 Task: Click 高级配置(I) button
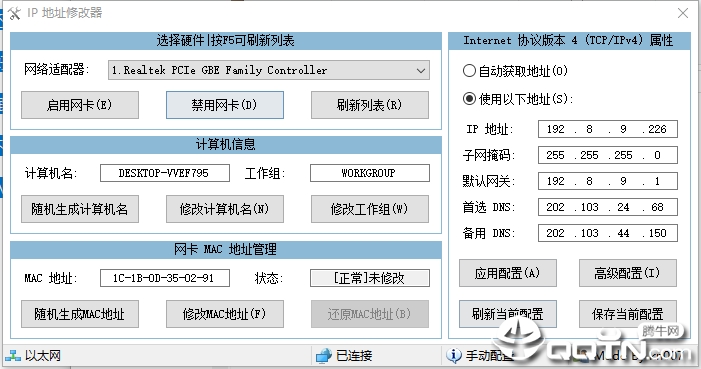(628, 273)
